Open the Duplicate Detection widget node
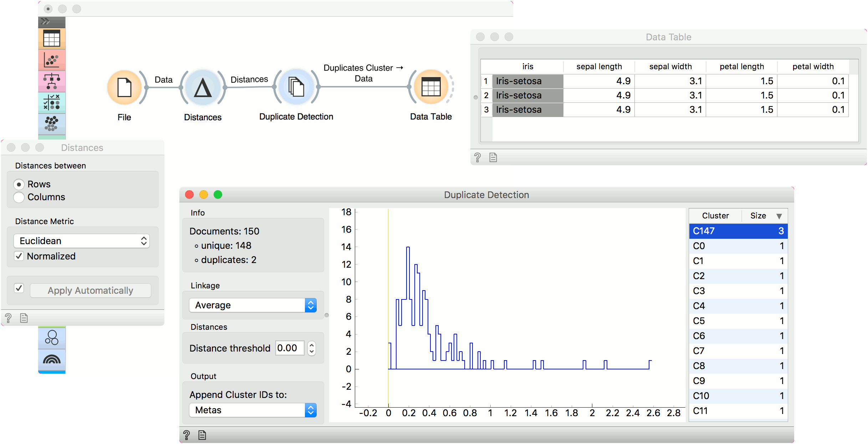Viewport: 868px width, 444px height. [296, 87]
